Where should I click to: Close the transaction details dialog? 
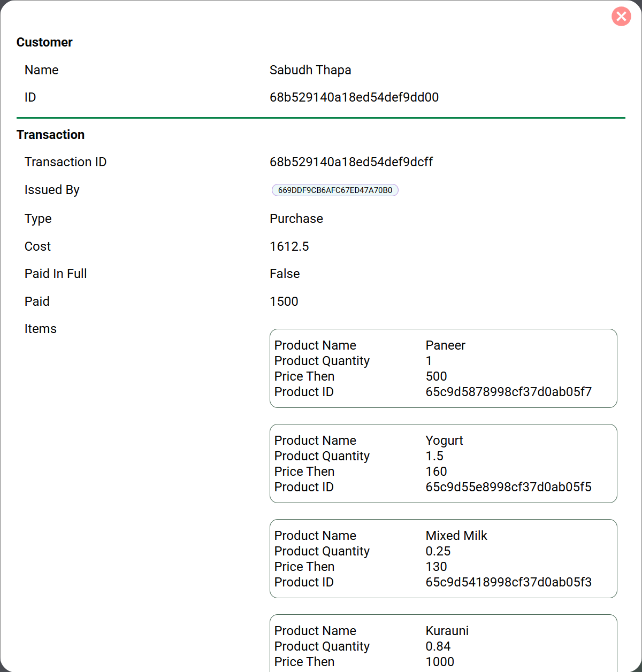(621, 17)
